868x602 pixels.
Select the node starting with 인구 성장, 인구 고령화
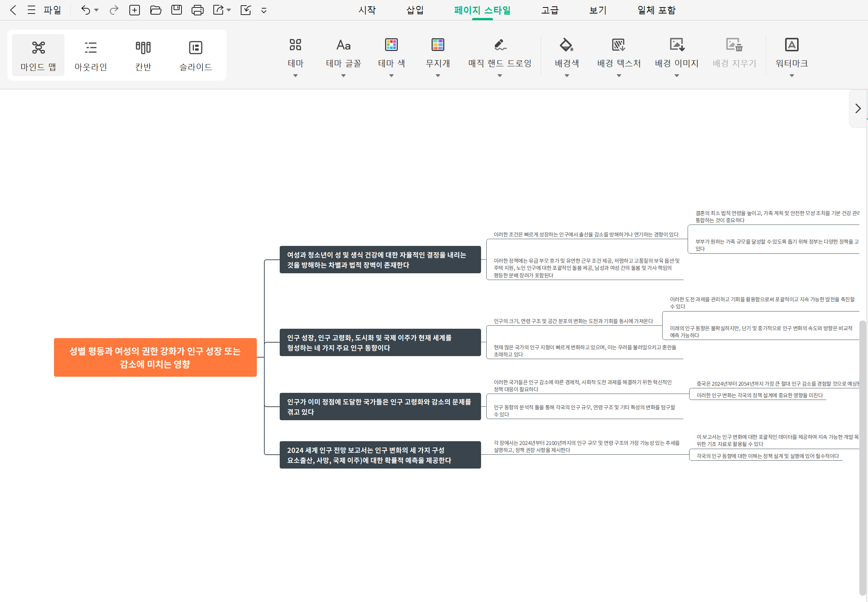point(380,343)
